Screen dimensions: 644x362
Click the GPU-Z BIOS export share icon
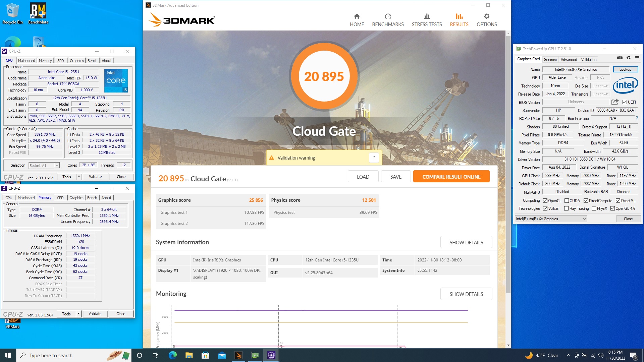coord(615,102)
